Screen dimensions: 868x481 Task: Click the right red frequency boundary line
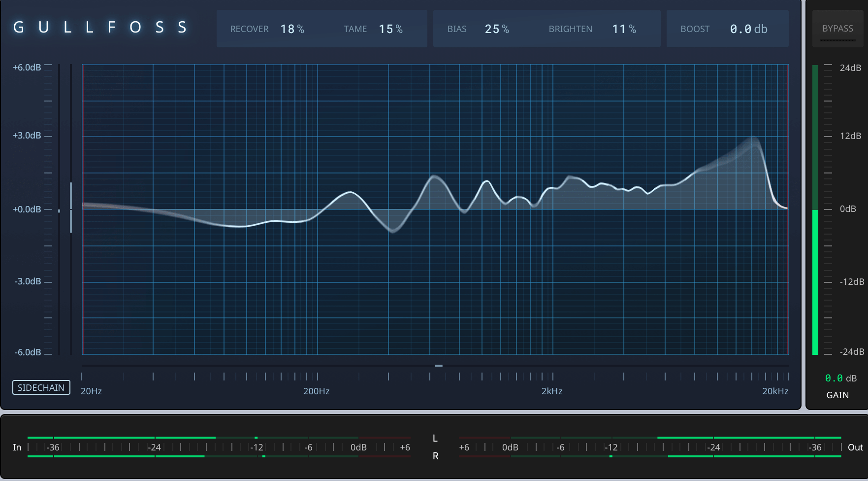click(788, 209)
